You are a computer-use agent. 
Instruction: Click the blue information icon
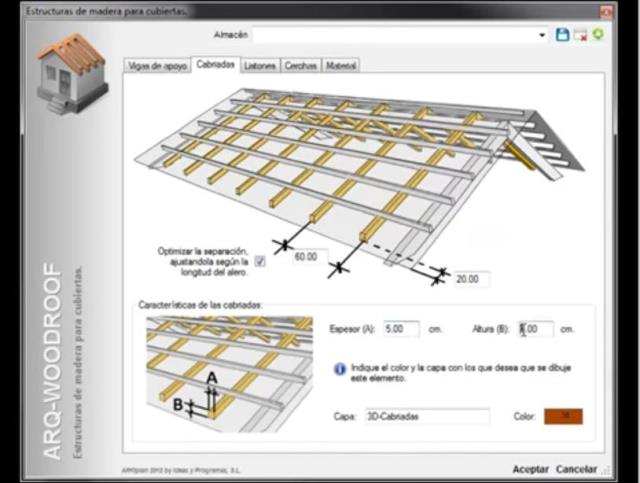[340, 369]
